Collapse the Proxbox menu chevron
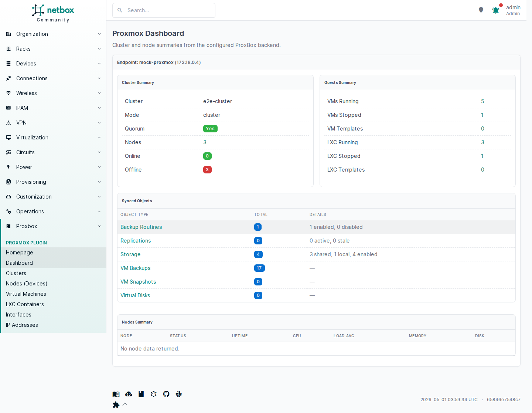Image resolution: width=532 pixels, height=413 pixels. [x=99, y=226]
